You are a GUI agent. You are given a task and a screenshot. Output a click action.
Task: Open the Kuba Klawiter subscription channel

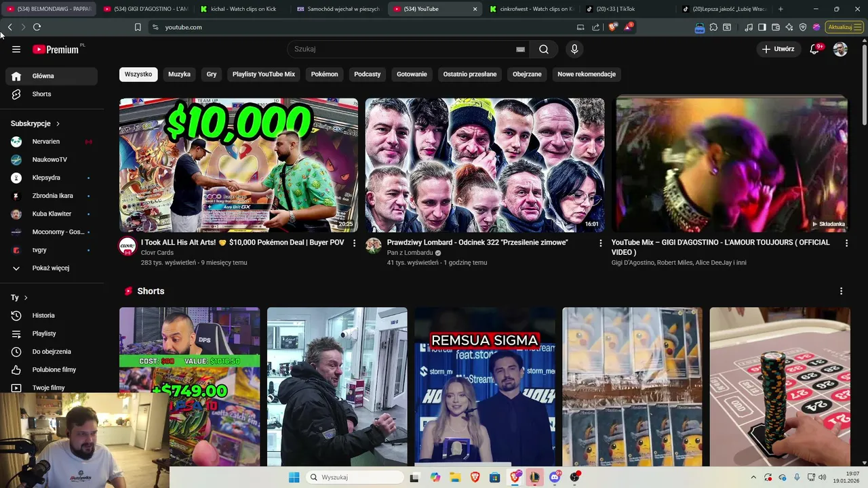point(52,214)
